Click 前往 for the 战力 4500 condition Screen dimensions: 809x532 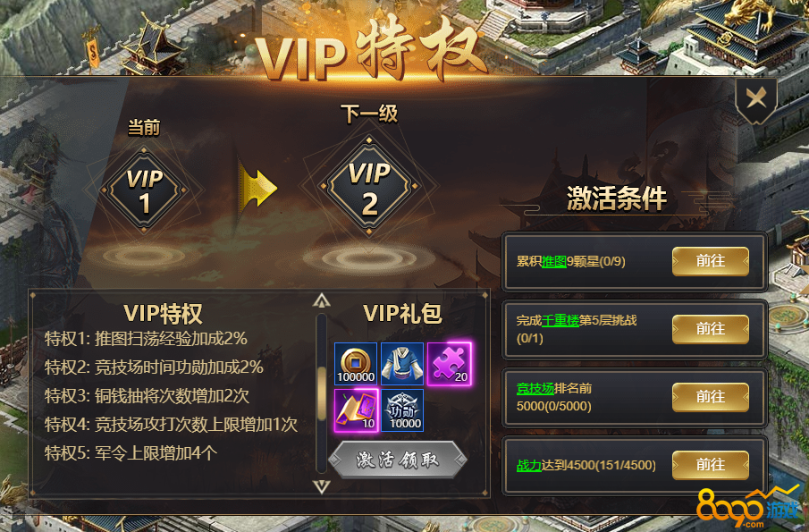coord(711,465)
